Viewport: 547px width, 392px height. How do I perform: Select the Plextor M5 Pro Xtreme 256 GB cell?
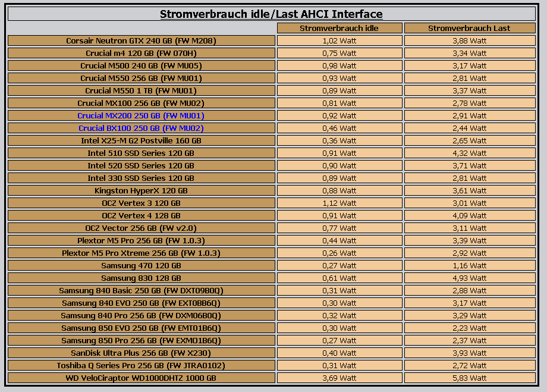click(141, 253)
